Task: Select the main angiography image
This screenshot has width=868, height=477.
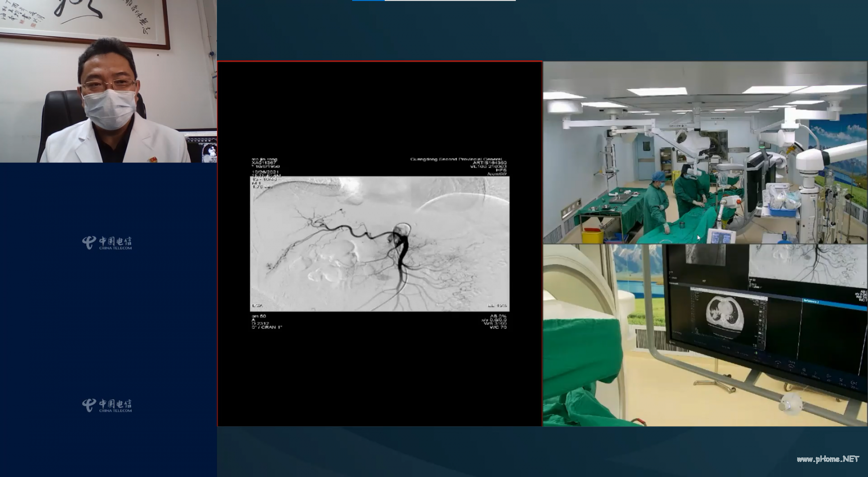Action: [x=379, y=244]
